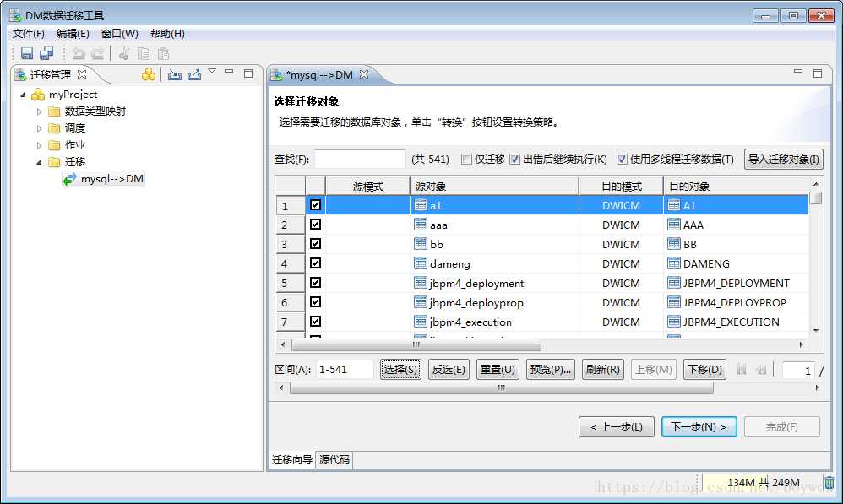Click the Save All toolbar icon
The height and width of the screenshot is (504, 843).
point(46,53)
